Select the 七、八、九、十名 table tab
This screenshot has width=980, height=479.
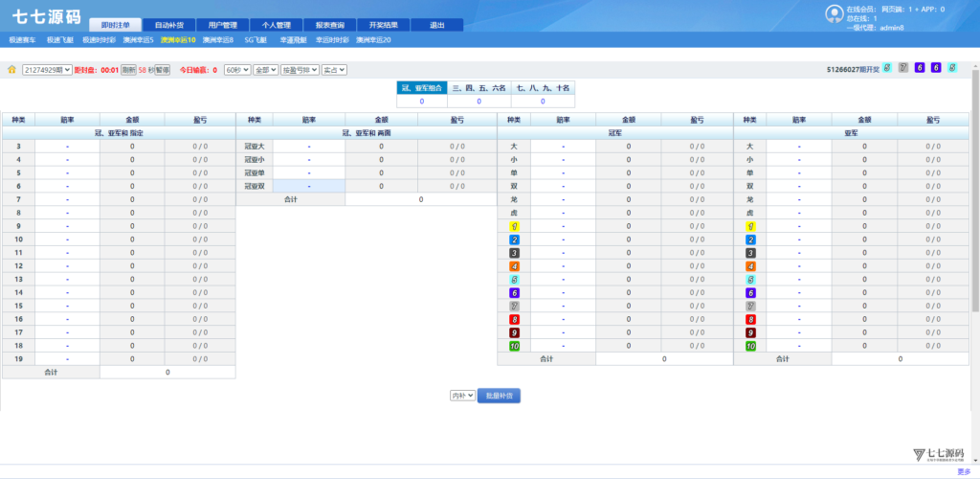click(543, 87)
